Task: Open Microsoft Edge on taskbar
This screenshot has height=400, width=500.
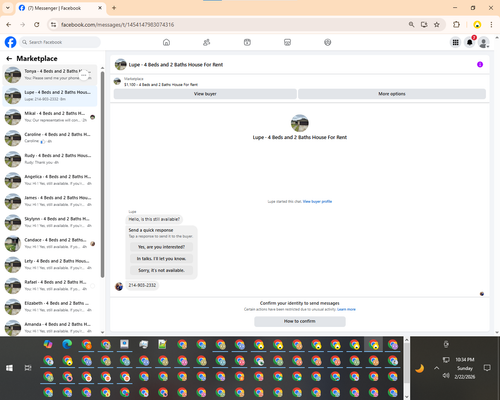Action: (x=67, y=344)
